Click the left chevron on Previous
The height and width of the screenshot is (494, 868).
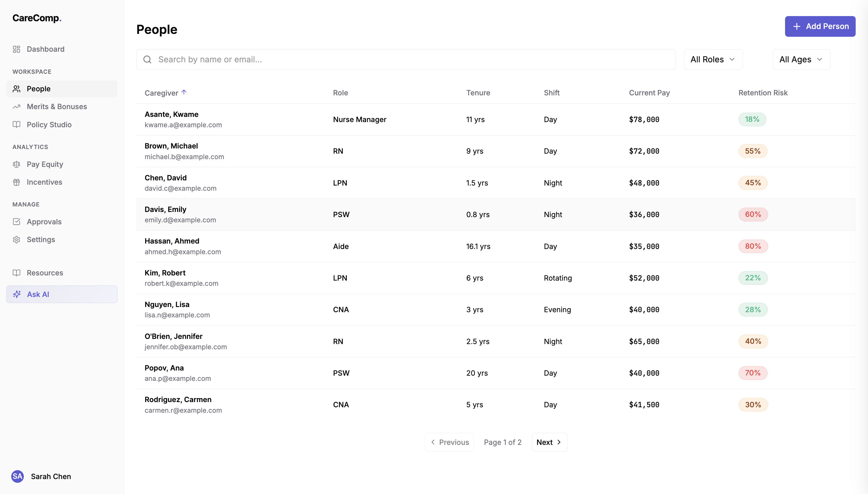433,442
